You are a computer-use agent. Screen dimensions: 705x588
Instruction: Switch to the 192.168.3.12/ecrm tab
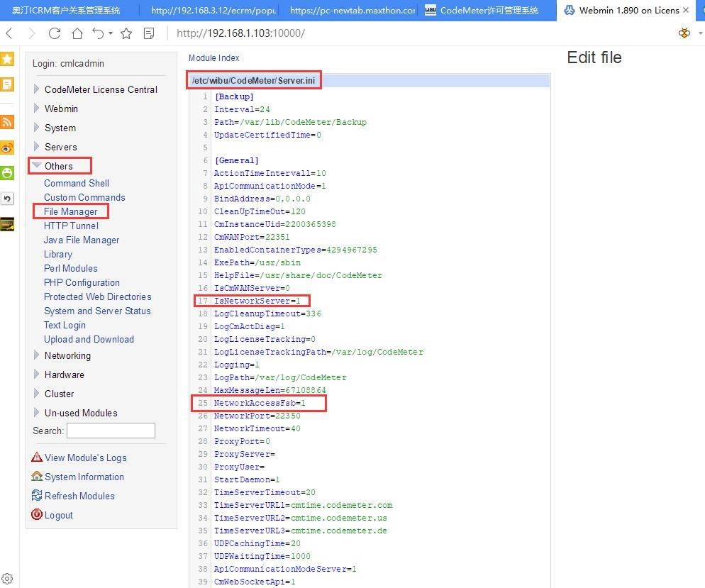click(213, 11)
